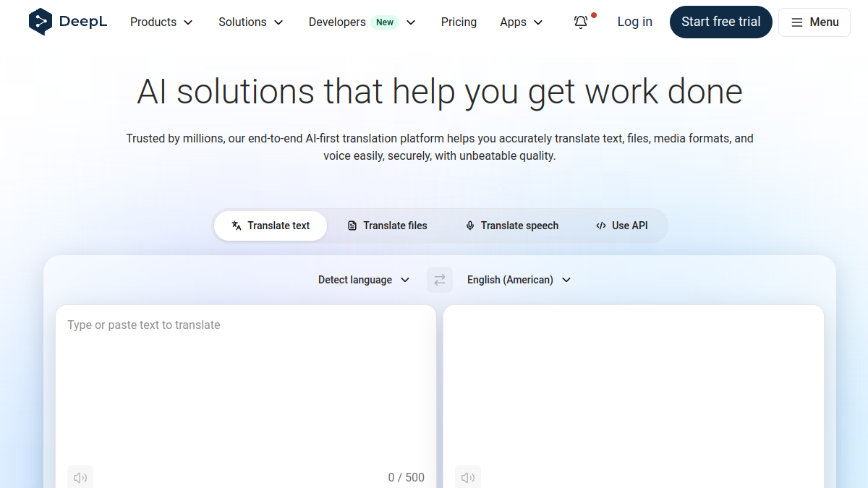Open the English (American) target dropdown

coord(519,280)
